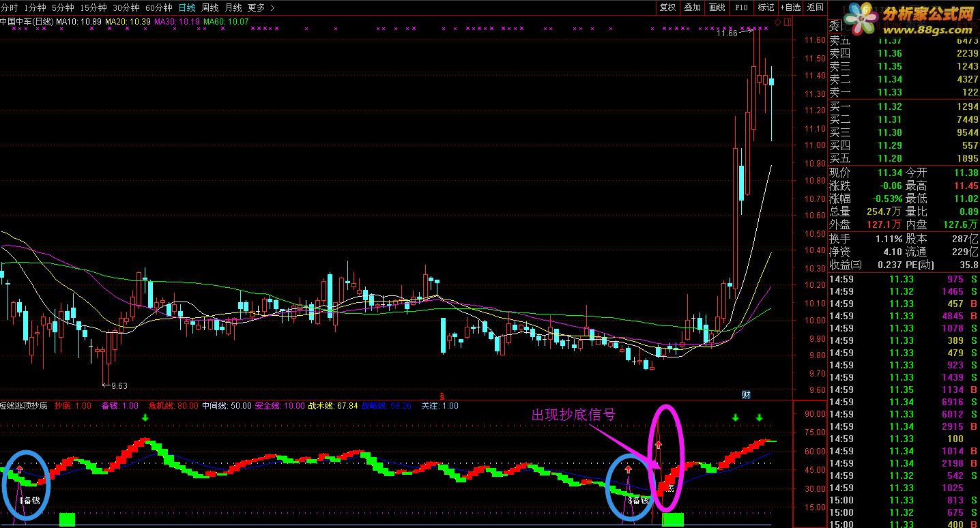This screenshot has height=528, width=980.
Task: Click the 买五 bid price 11.28
Action: [890, 158]
